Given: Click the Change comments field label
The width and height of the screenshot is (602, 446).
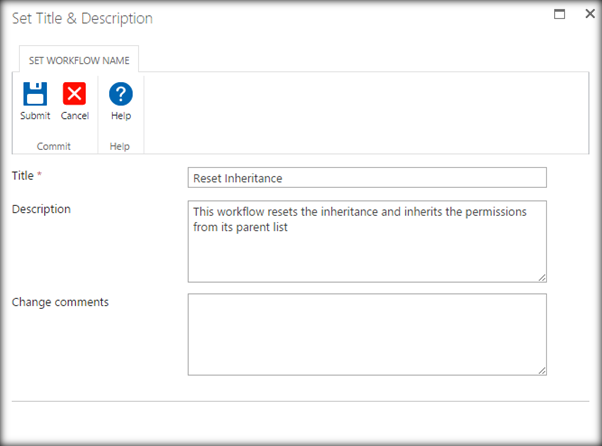Looking at the screenshot, I should 59,302.
